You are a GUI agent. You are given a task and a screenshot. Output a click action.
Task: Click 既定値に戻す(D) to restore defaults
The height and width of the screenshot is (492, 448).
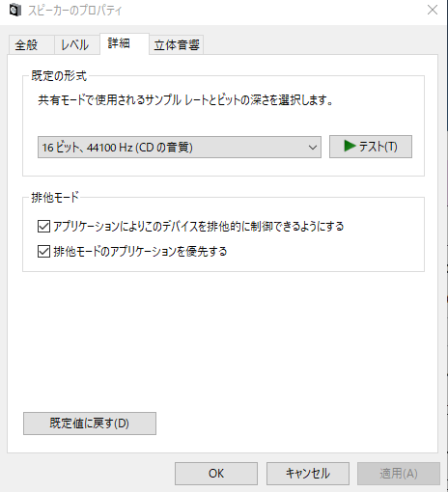click(90, 424)
